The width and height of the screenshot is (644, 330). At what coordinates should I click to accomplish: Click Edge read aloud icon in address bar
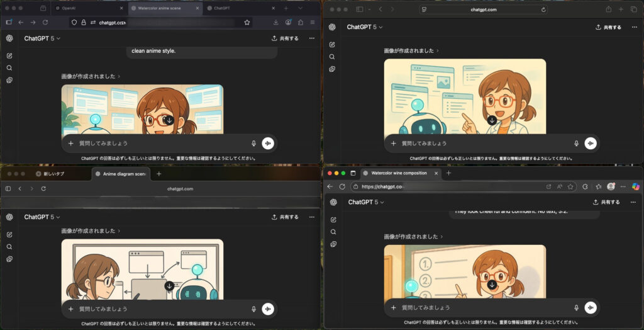pos(560,186)
